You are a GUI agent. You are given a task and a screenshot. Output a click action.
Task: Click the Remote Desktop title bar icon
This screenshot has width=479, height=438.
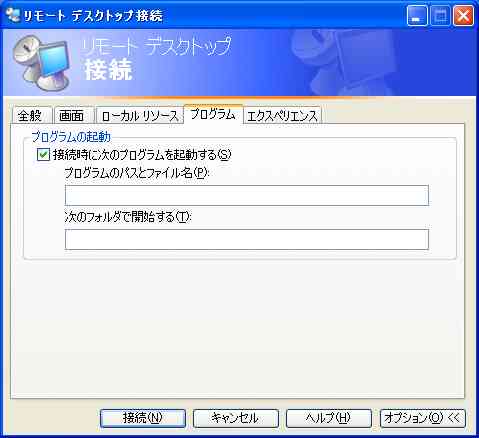14,15
